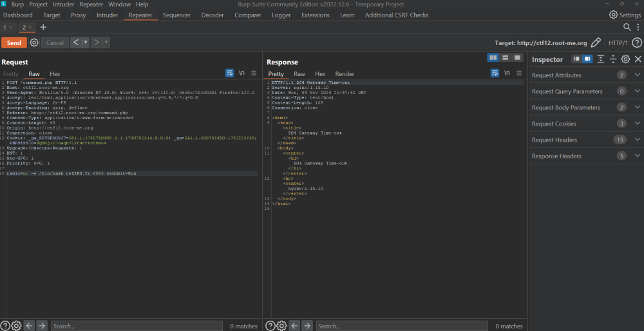The width and height of the screenshot is (644, 331).
Task: Open the Project menu
Action: (38, 5)
